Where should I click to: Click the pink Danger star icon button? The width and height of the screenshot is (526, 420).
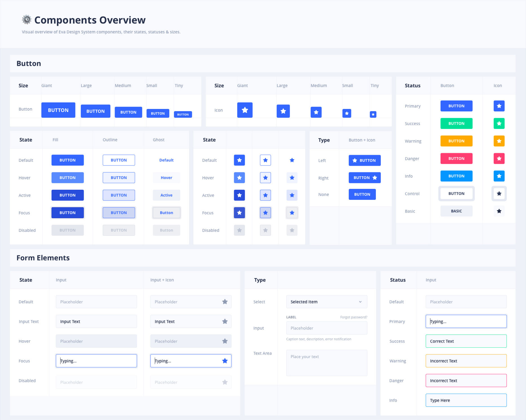[499, 158]
